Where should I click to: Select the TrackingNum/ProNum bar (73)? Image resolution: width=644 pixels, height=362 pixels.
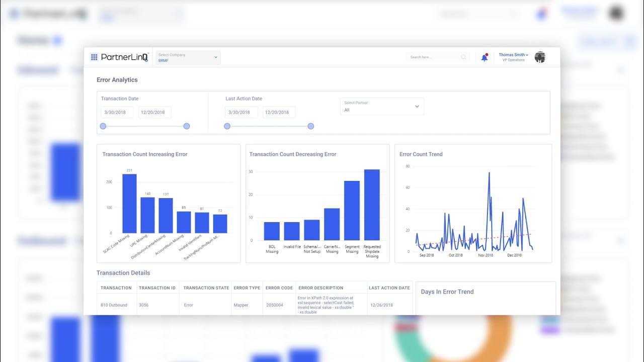point(220,224)
